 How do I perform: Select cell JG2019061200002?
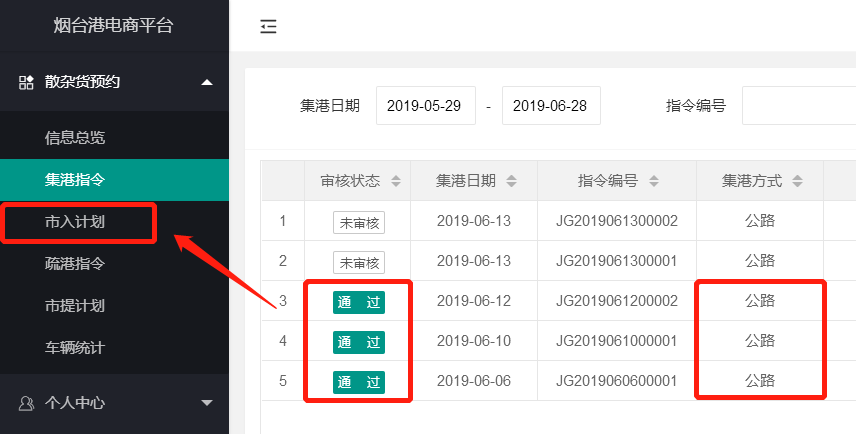(x=617, y=300)
